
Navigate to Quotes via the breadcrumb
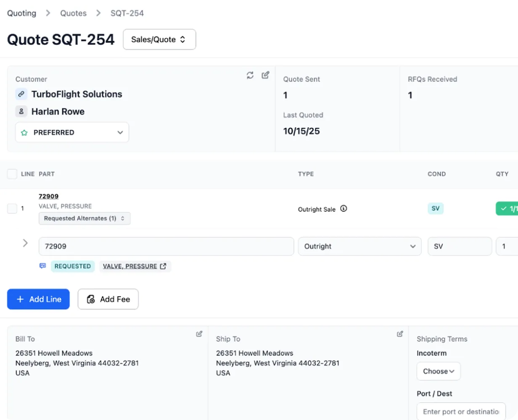tap(73, 13)
